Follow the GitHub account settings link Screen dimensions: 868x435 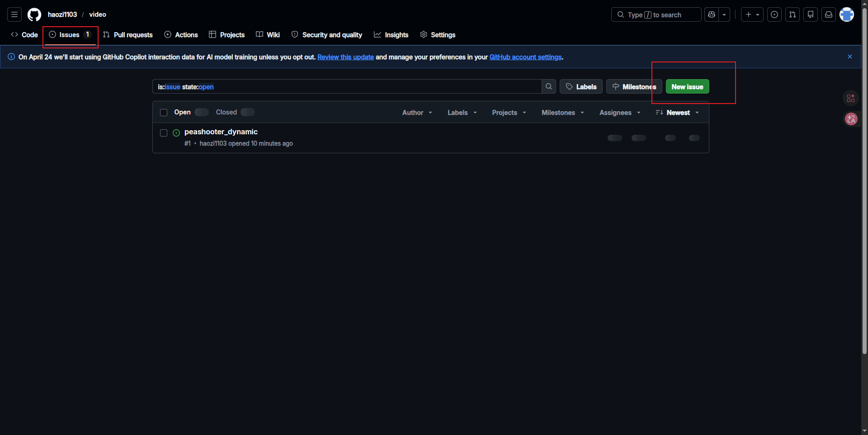pyautogui.click(x=525, y=57)
